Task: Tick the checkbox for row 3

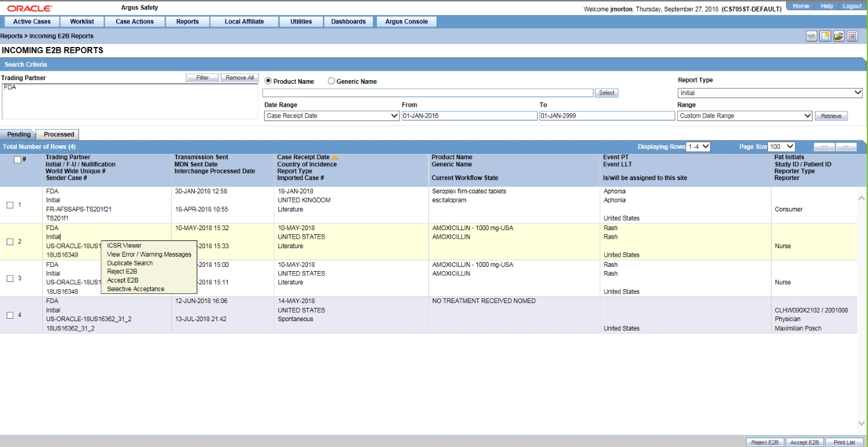Action: (10, 278)
